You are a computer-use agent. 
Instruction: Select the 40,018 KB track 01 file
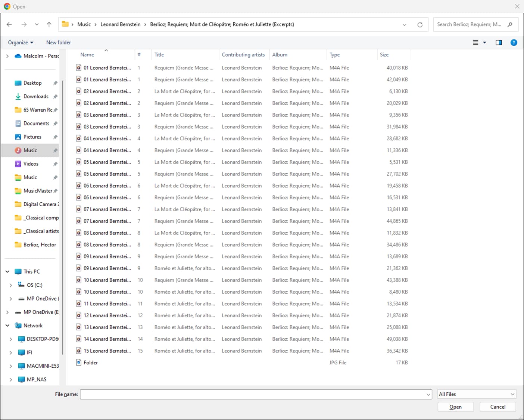click(242, 68)
